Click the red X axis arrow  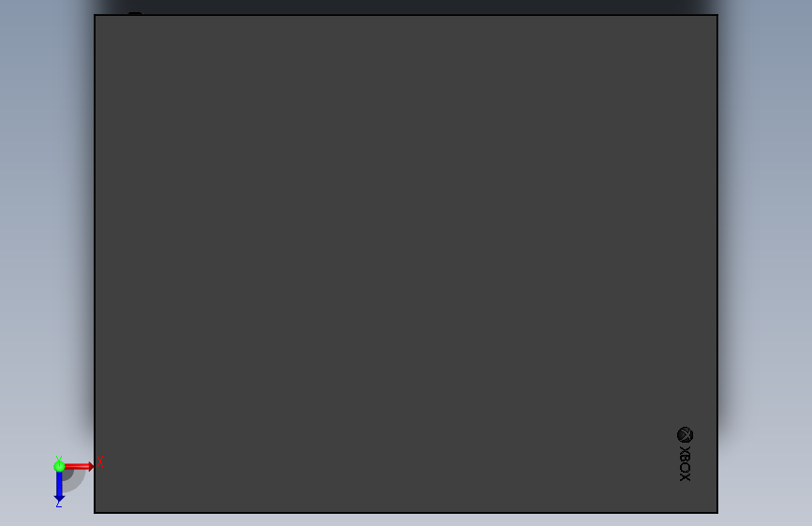79,466
